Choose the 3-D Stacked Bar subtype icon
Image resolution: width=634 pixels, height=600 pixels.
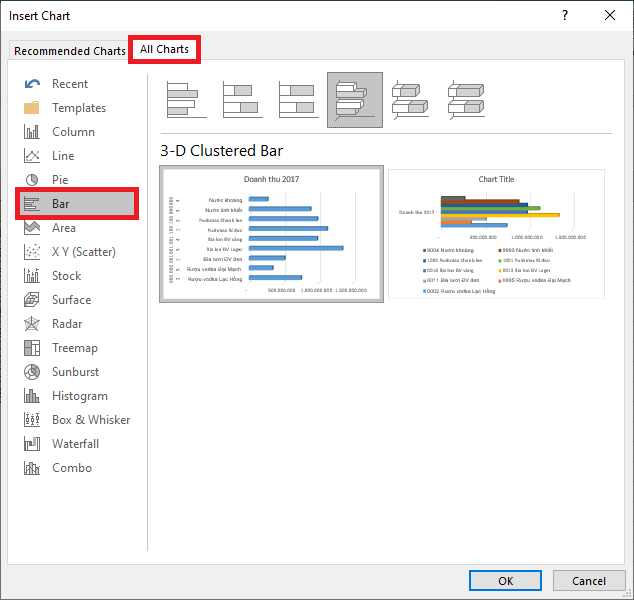pos(410,100)
